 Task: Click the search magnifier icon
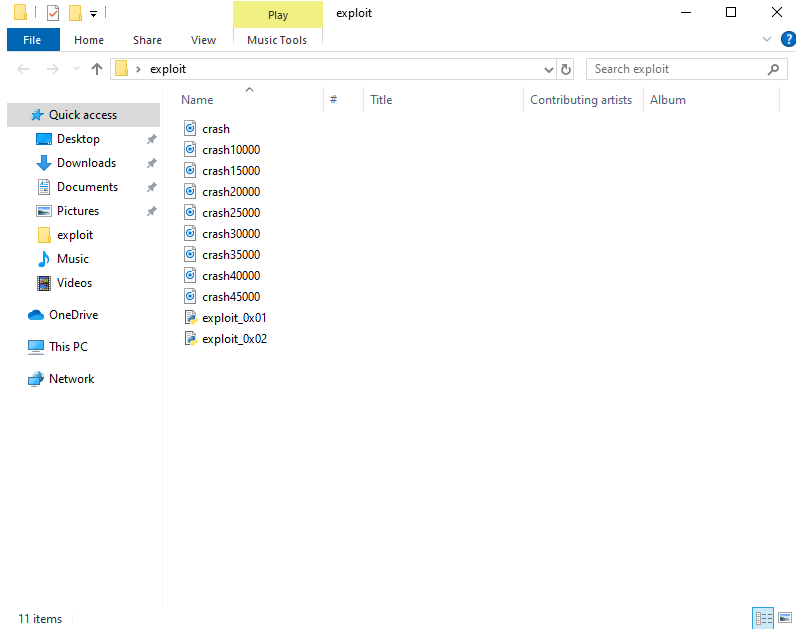773,69
